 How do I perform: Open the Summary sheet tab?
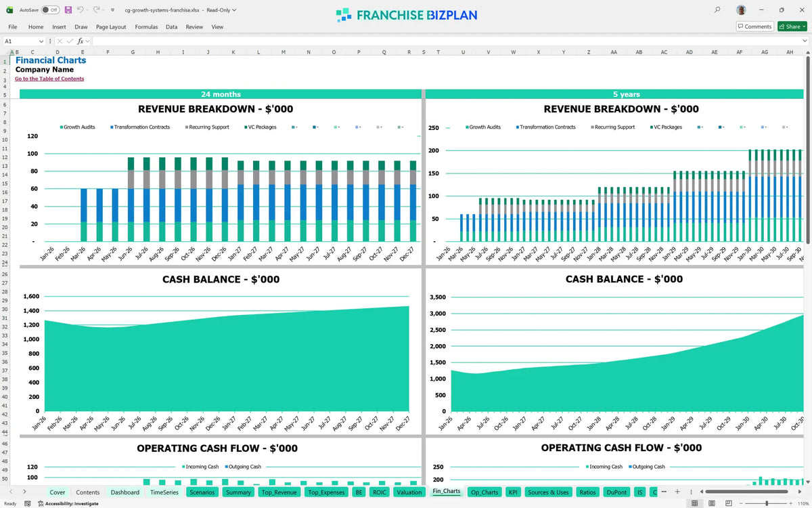[239, 492]
